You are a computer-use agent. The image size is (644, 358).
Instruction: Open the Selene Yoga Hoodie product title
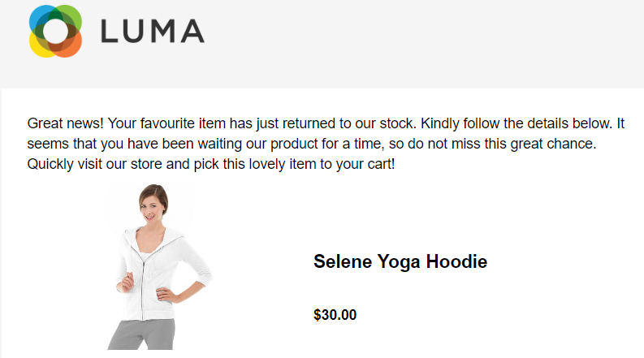(x=400, y=262)
